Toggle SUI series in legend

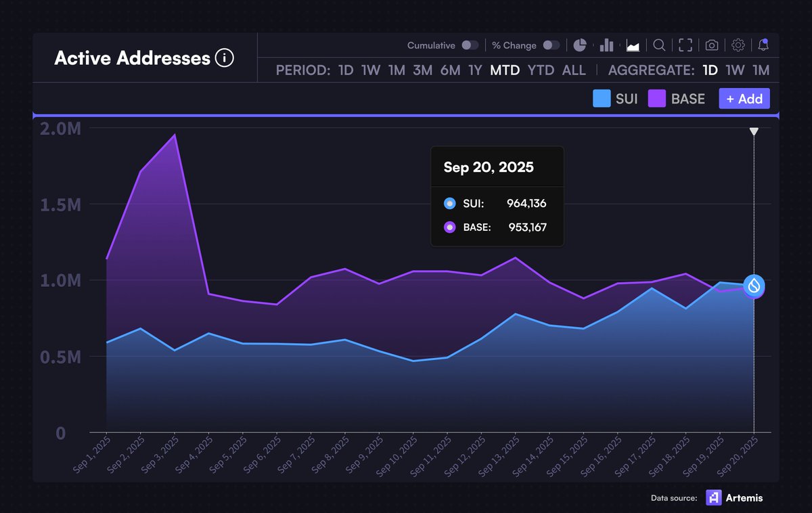click(615, 99)
